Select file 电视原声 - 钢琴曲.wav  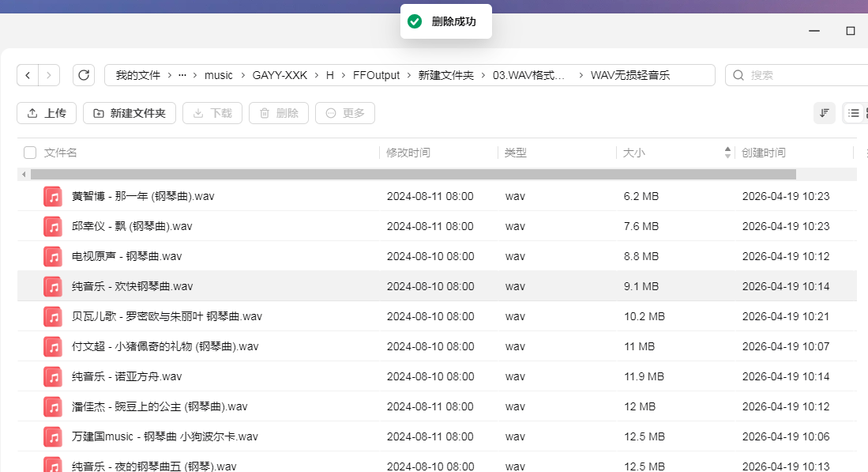click(127, 256)
